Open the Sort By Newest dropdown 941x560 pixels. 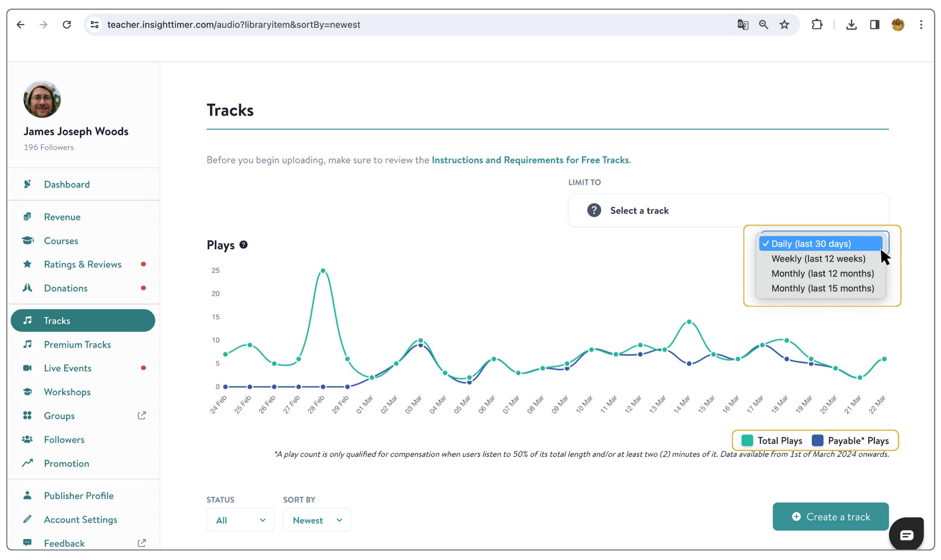pos(317,520)
